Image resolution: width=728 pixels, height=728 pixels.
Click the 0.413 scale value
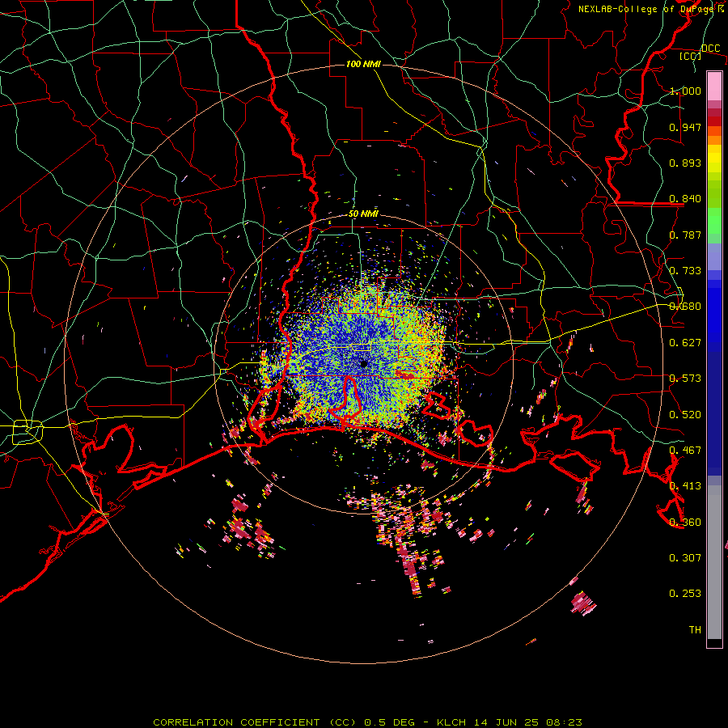(x=685, y=486)
